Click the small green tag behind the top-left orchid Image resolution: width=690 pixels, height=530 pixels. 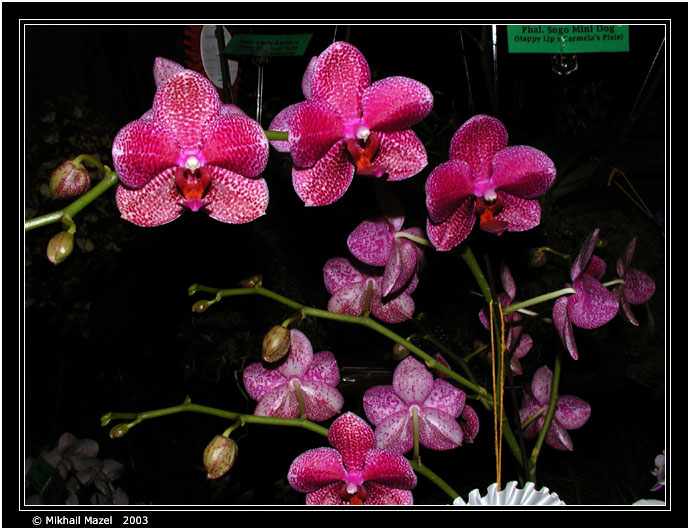(267, 45)
